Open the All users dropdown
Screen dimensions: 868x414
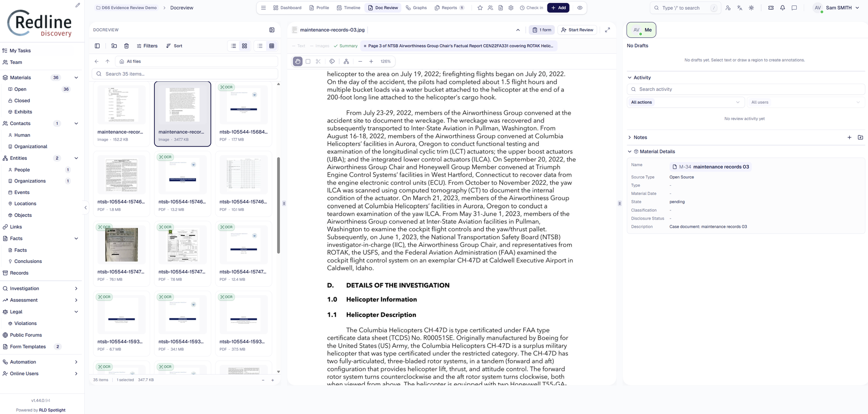(x=805, y=102)
